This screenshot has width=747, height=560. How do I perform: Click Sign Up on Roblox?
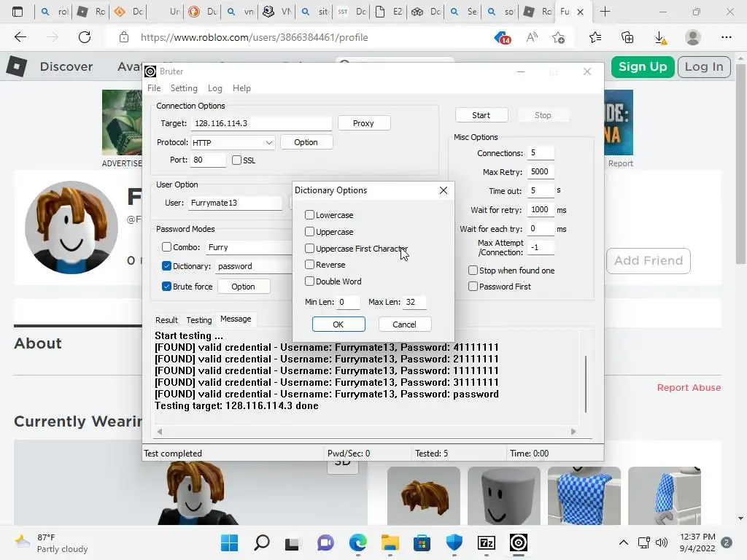643,66
